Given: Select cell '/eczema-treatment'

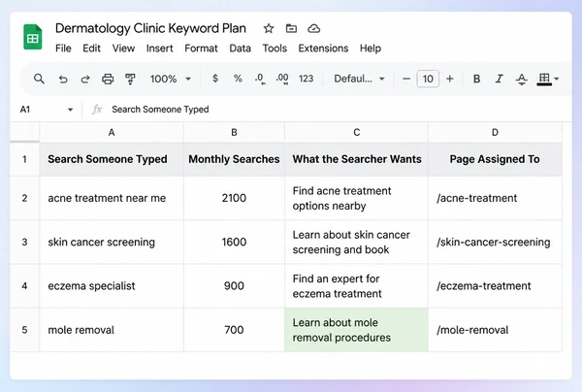Looking at the screenshot, I should pos(495,286).
